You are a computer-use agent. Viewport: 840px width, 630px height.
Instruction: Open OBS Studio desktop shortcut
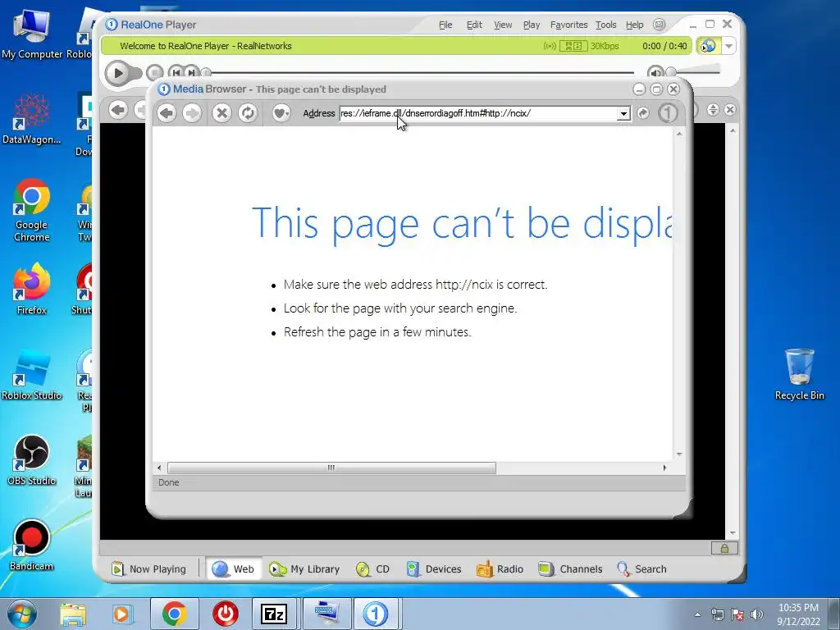tap(31, 459)
